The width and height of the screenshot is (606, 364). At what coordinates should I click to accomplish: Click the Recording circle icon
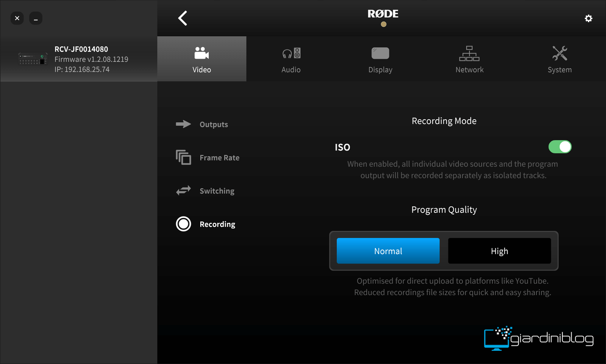point(183,224)
